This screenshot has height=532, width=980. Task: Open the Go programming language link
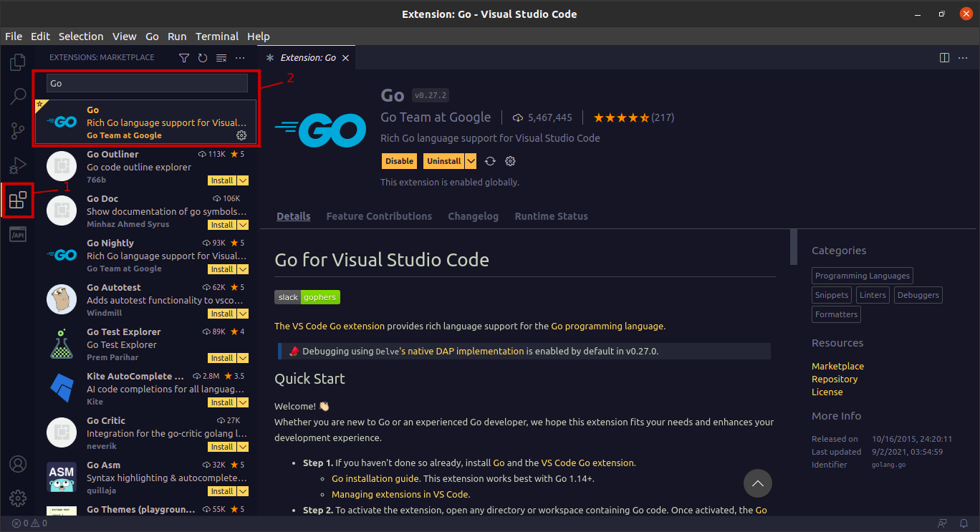click(607, 326)
